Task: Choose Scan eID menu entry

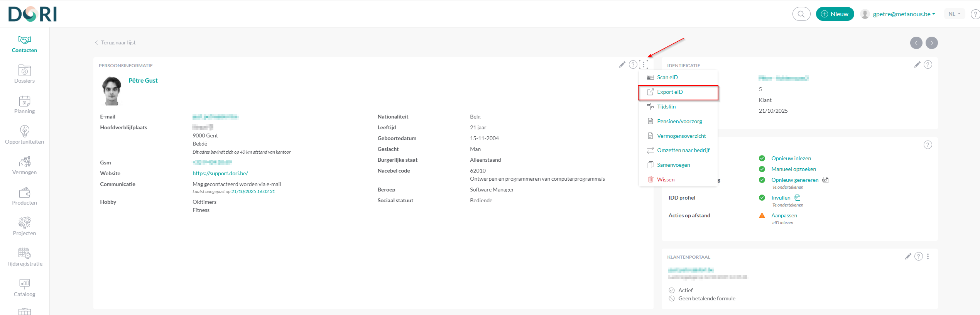Action: point(667,77)
